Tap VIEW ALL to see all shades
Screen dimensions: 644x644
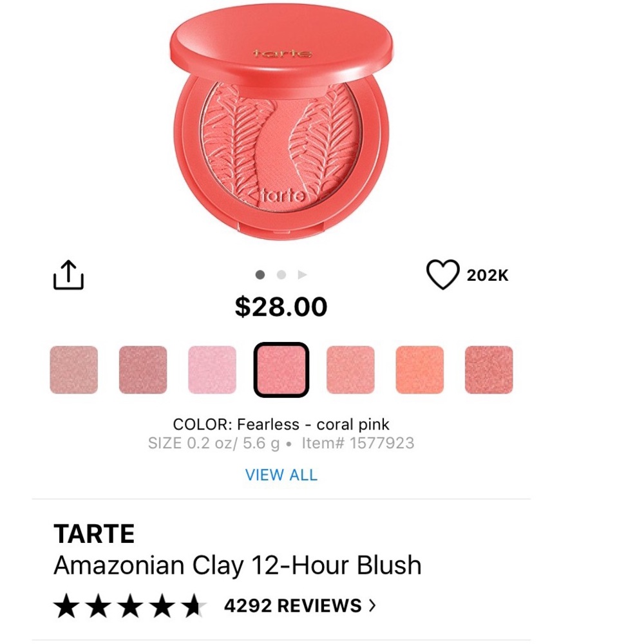click(282, 475)
